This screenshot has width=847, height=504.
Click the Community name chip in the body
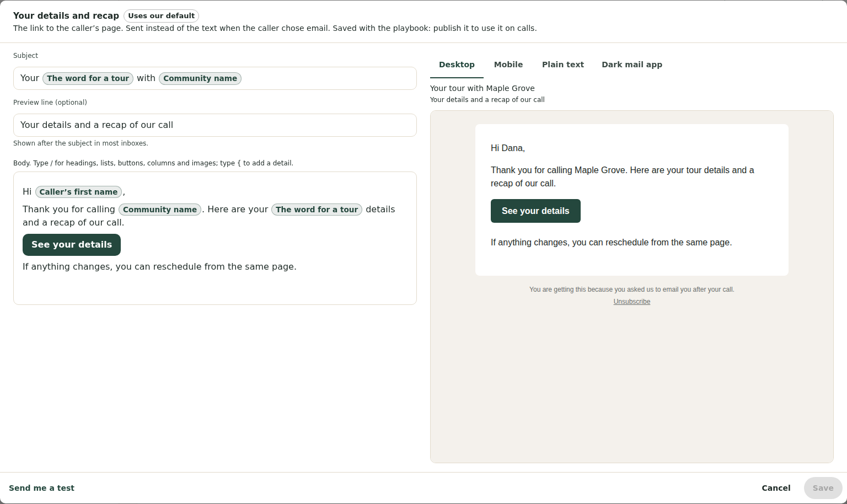(160, 210)
